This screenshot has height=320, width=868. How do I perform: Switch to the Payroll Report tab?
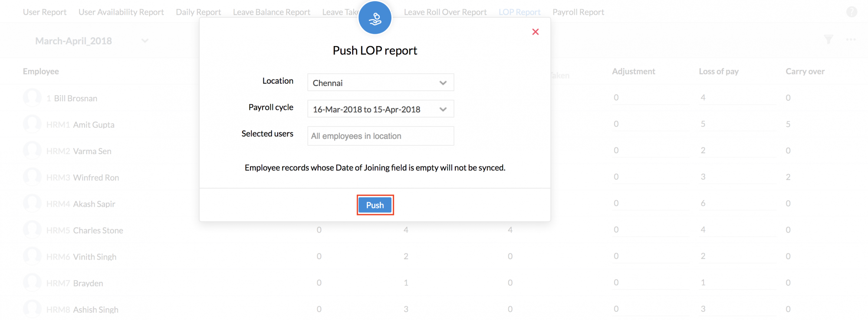point(578,12)
